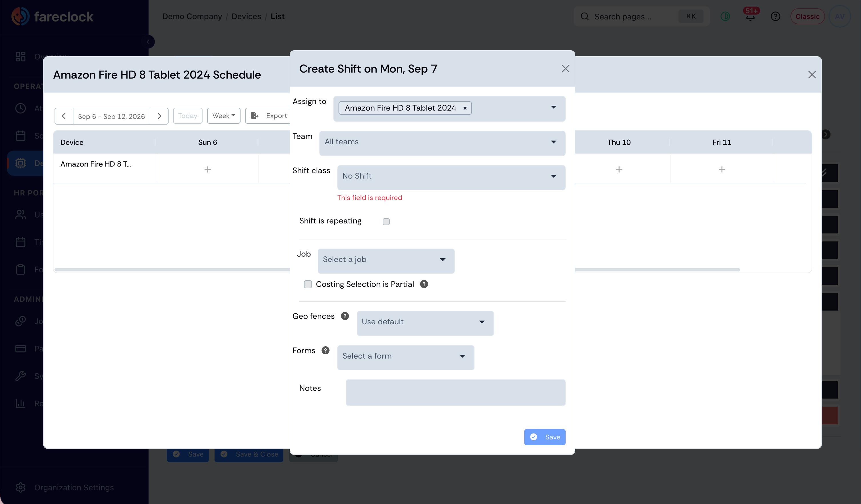
Task: Click the Geo fences help icon
Action: click(x=345, y=316)
